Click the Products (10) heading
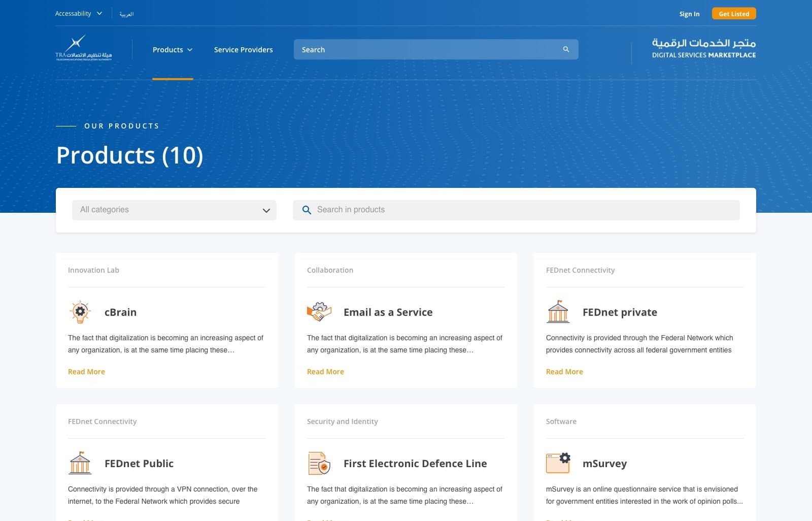Image resolution: width=812 pixels, height=521 pixels. tap(129, 155)
